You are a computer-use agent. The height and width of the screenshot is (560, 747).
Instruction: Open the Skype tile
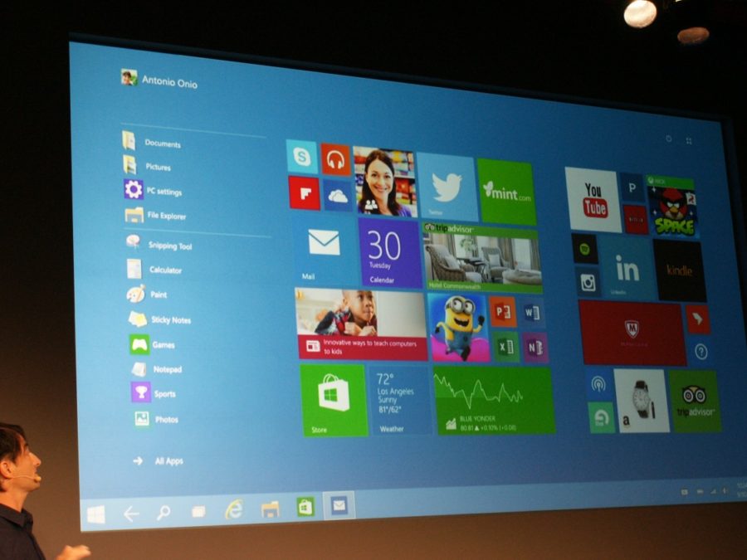pos(302,156)
